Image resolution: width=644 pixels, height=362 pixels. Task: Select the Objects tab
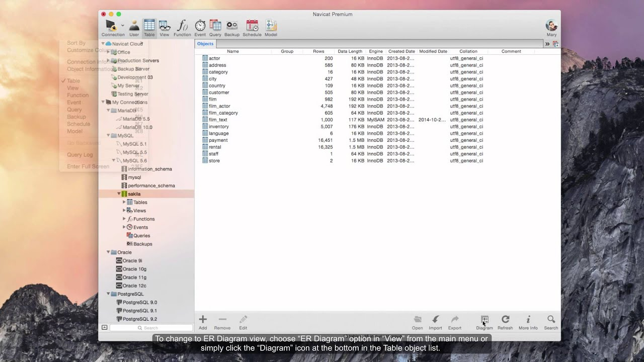click(x=205, y=44)
